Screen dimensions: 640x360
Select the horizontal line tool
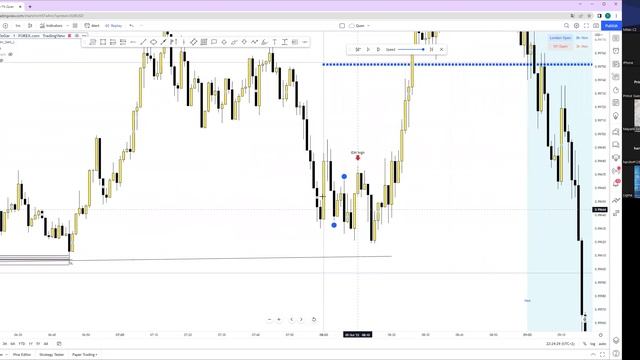133,42
